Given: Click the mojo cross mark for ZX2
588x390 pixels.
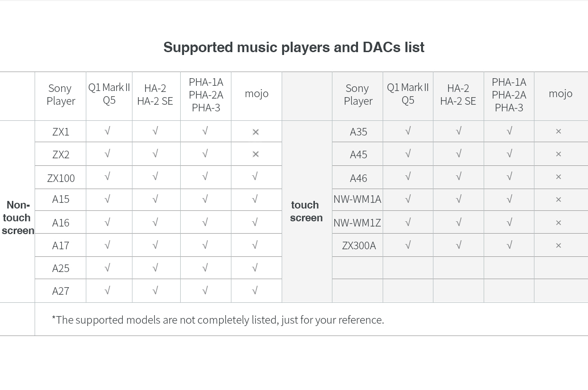Looking at the screenshot, I should [x=256, y=154].
